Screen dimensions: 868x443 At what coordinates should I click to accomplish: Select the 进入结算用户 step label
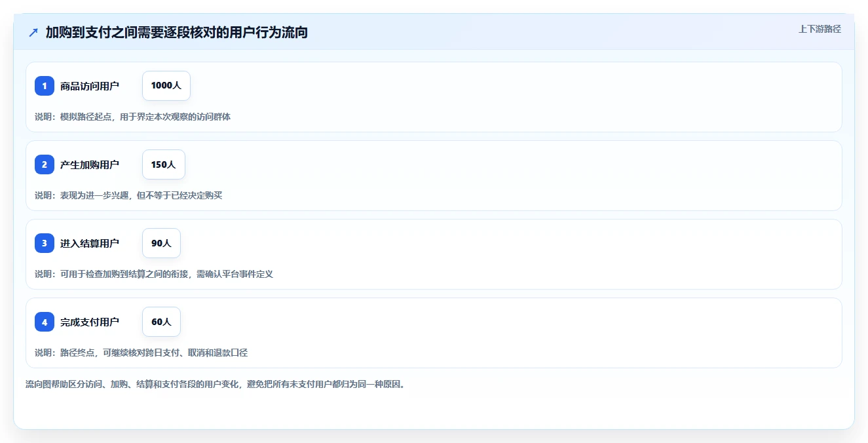click(x=90, y=243)
